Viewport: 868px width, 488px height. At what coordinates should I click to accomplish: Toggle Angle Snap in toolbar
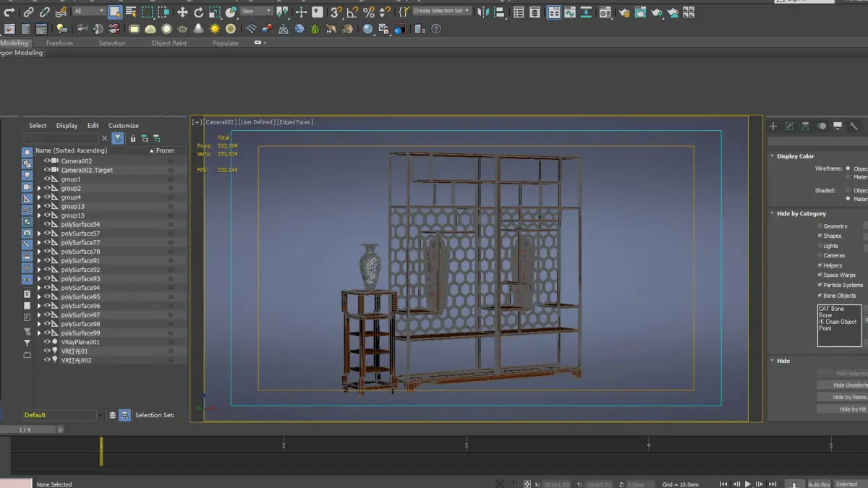pos(352,12)
